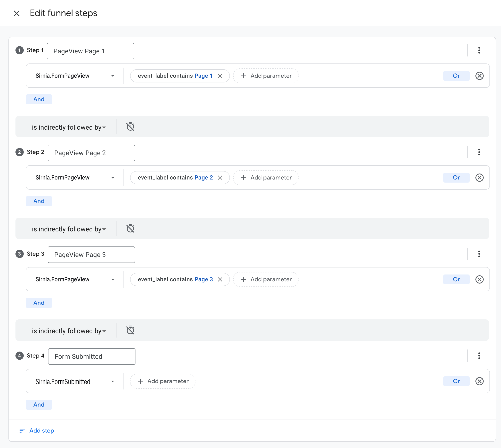This screenshot has height=448, width=501.
Task: Remove the Sirnia.FormSubmitted condition with circled X
Action: pos(479,381)
